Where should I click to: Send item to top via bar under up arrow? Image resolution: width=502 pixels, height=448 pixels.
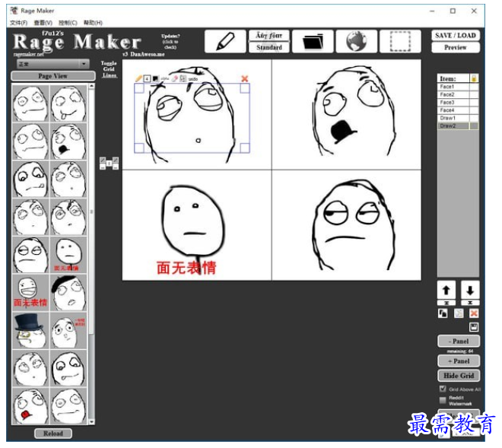pyautogui.click(x=446, y=303)
